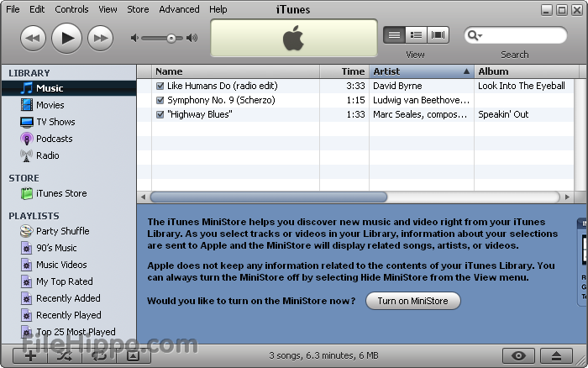The image size is (588, 368).
Task: Click the Look Into The Eyeball album cell
Action: [x=524, y=86]
